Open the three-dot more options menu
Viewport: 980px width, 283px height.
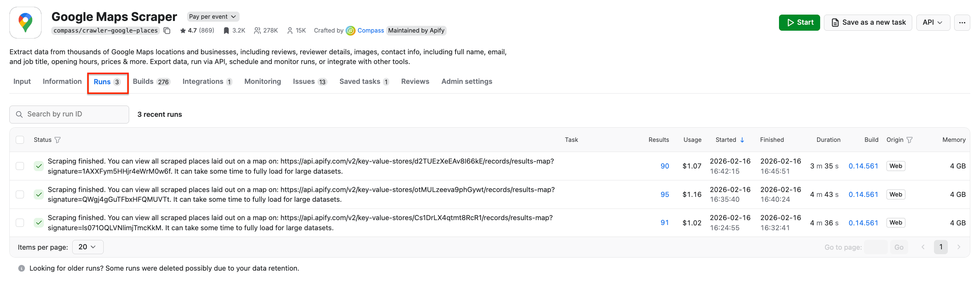962,22
